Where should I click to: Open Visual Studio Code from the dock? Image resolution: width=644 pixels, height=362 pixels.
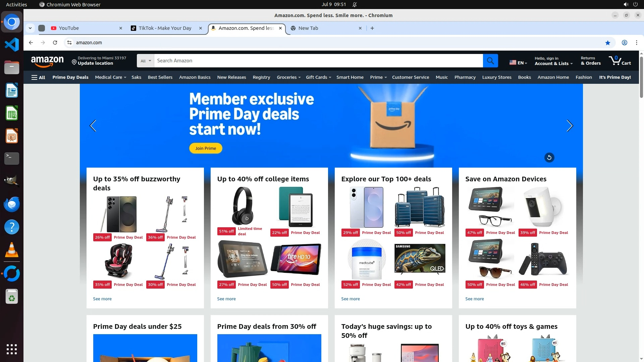point(12,45)
